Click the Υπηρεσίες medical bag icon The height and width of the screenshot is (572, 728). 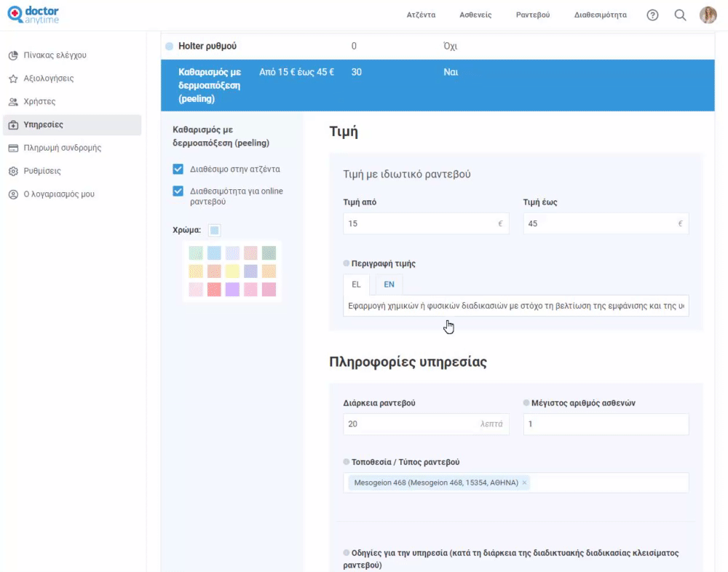pos(13,125)
